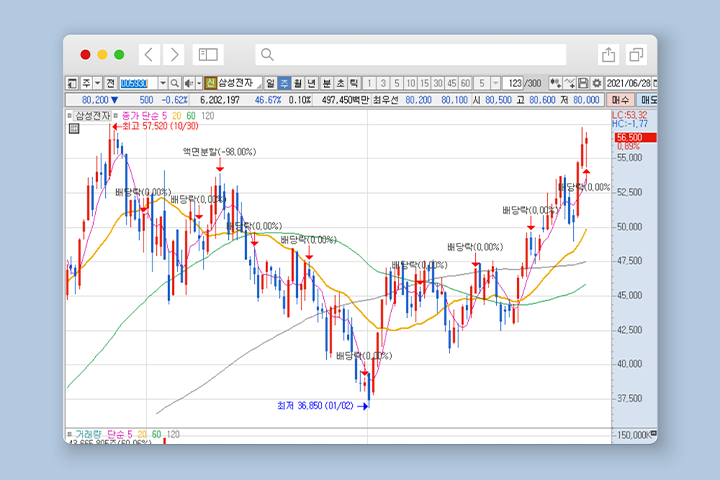Expand the stock code 005930 dropdown arrow
Screen dimensions: 720x480
pos(163,83)
